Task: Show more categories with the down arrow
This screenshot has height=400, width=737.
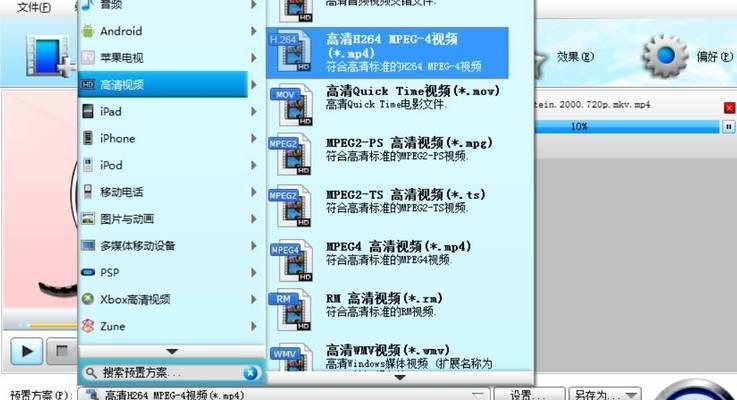Action: click(172, 352)
